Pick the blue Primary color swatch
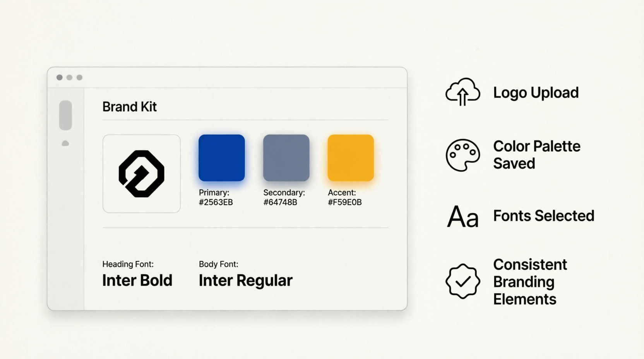 pos(222,158)
